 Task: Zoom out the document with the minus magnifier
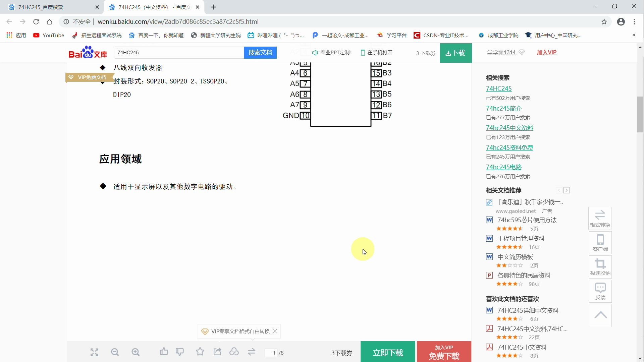pos(115,352)
